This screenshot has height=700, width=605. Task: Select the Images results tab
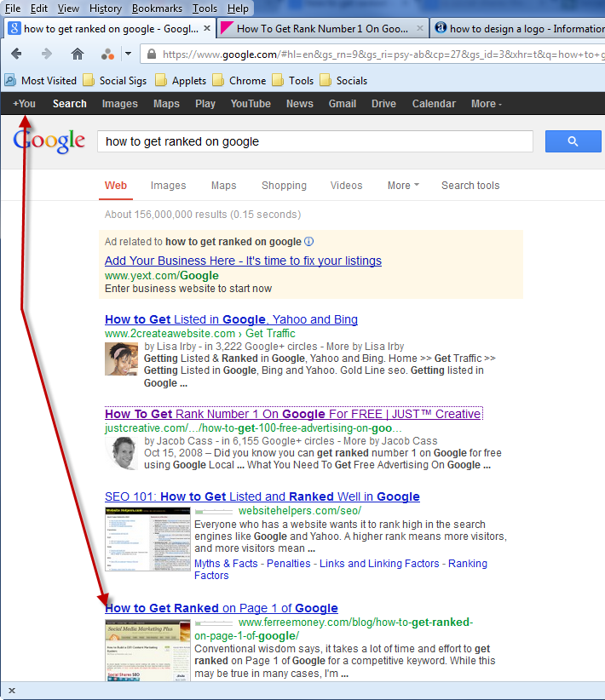(168, 186)
